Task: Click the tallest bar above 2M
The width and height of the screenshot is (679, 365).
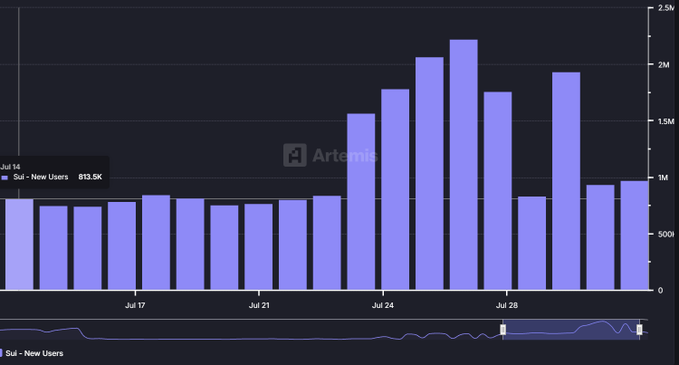Action: [463, 165]
